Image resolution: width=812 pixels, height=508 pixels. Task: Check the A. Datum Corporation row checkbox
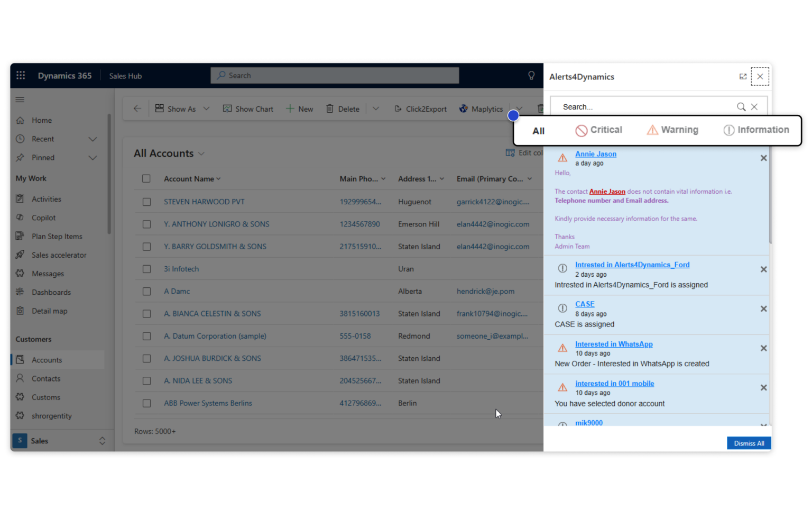click(146, 335)
